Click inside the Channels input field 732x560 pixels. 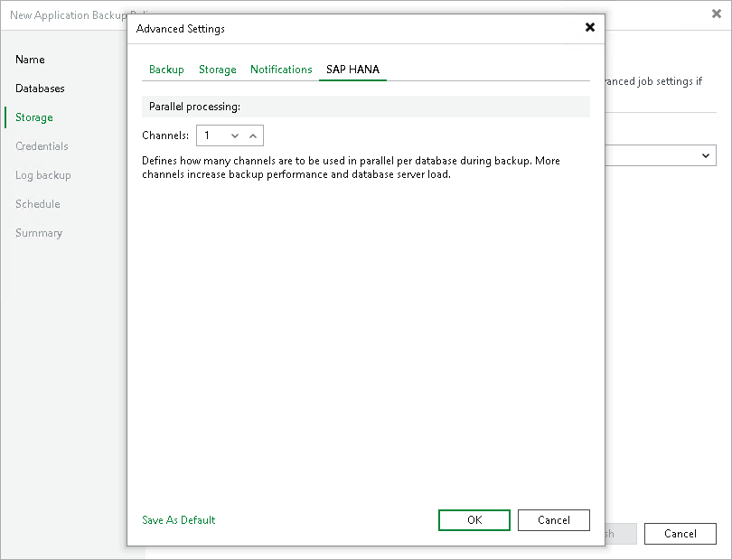click(x=212, y=135)
